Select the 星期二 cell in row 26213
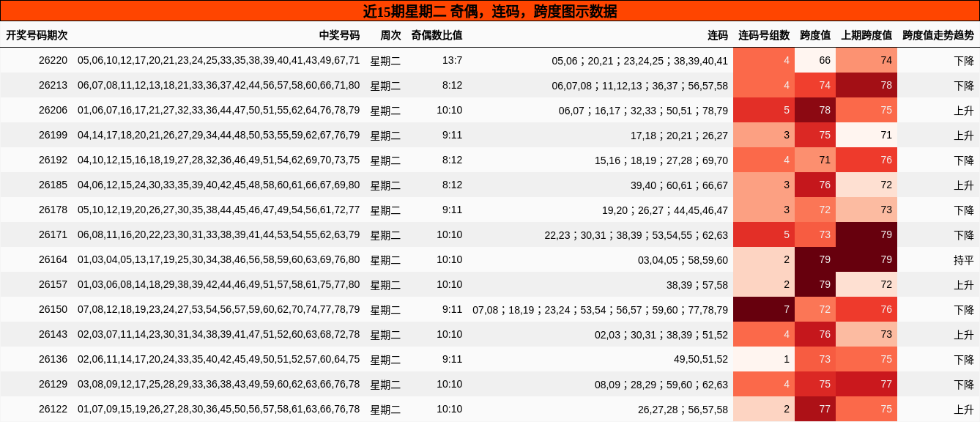 385,85
